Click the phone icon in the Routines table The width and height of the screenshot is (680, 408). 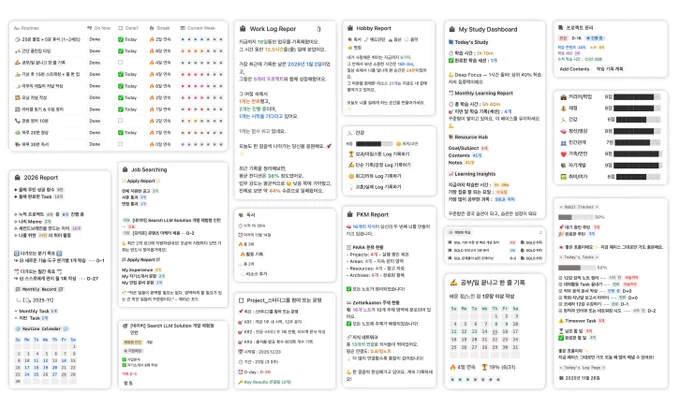(x=17, y=121)
